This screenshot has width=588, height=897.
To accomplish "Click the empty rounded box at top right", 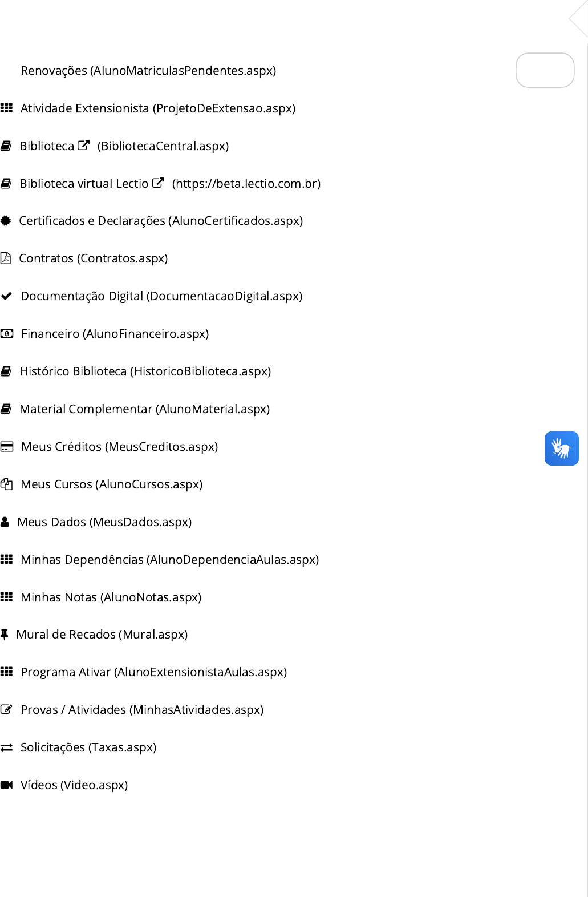I will point(545,70).
